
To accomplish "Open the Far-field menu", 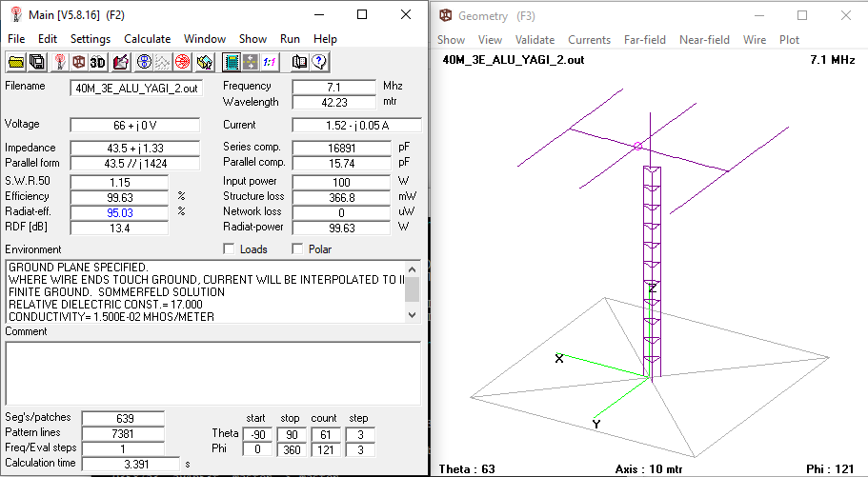I will [x=645, y=40].
